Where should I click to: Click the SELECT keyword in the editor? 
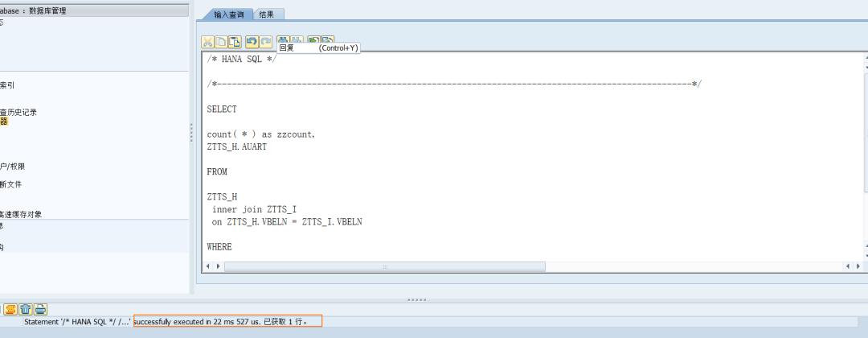[222, 109]
